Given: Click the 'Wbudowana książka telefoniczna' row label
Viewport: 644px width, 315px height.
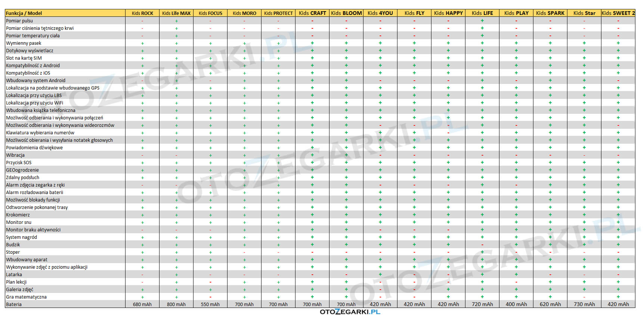Looking at the screenshot, I should (41, 110).
